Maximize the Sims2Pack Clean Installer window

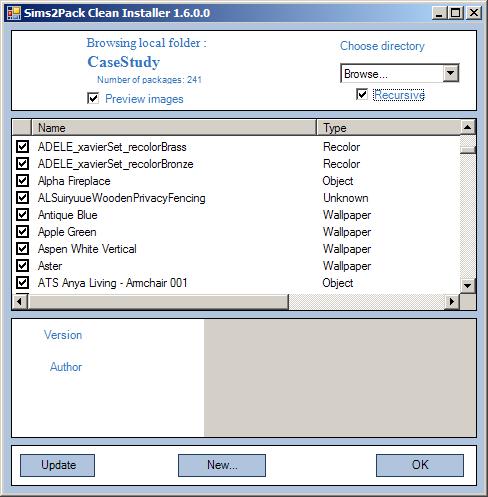click(456, 13)
